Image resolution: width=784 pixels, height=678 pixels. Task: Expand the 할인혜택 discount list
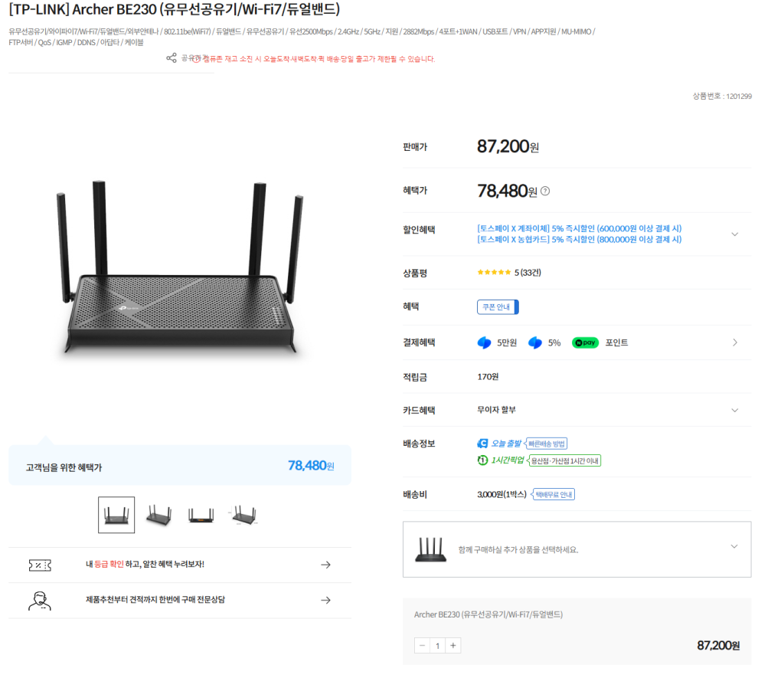click(x=734, y=234)
